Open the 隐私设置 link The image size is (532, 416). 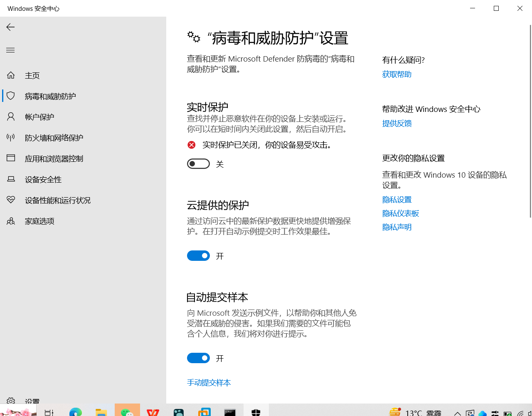pos(397,200)
